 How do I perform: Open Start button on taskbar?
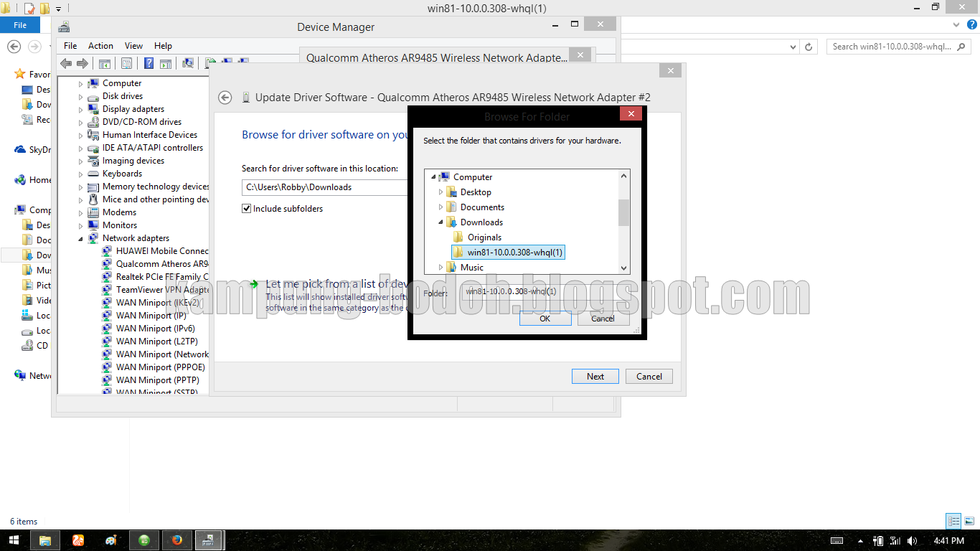coord(14,540)
